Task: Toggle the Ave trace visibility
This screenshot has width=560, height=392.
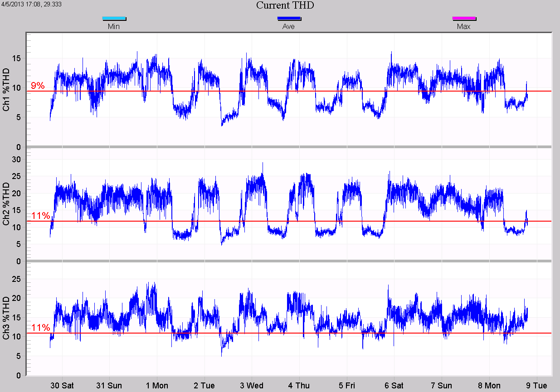Action: 289,26
